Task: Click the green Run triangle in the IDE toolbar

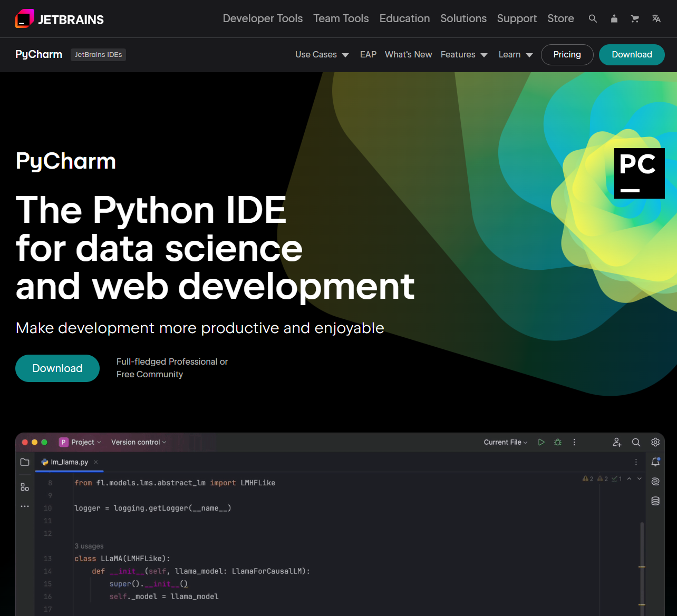Action: tap(541, 442)
